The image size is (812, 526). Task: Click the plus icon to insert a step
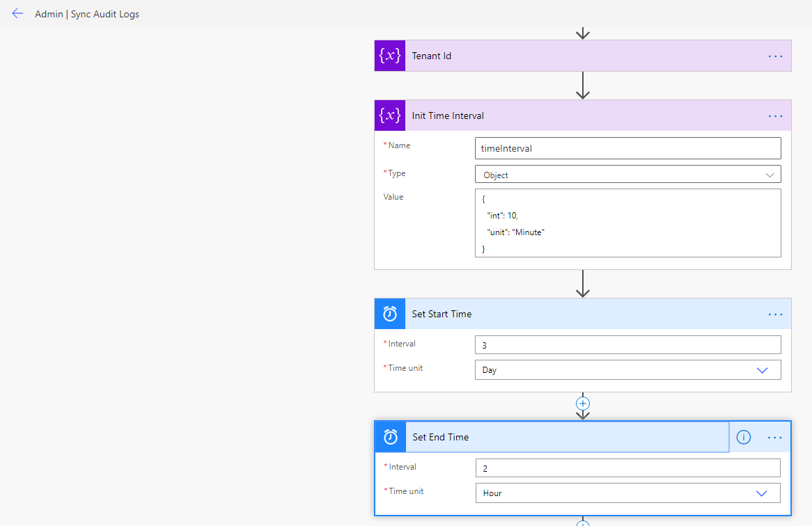pos(582,404)
